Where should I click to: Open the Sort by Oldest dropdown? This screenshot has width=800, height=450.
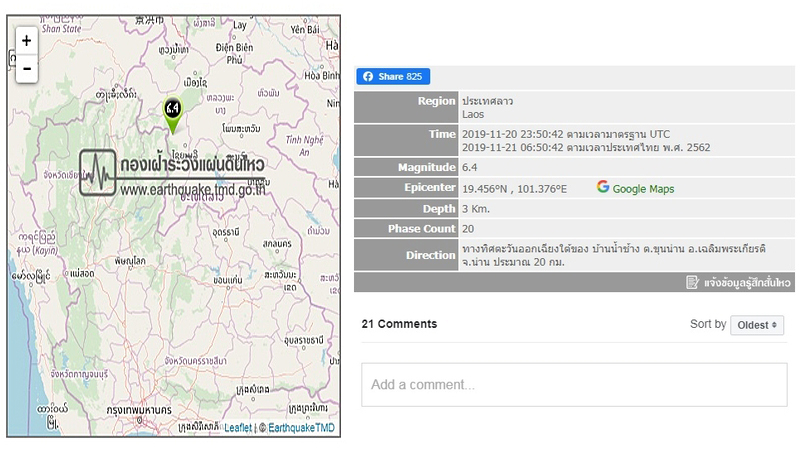click(x=757, y=325)
